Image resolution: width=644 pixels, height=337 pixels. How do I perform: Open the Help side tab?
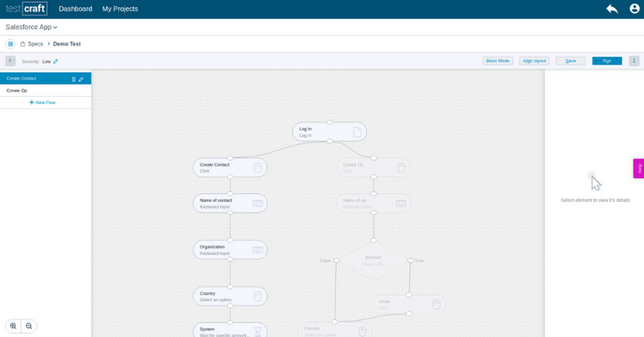[639, 168]
